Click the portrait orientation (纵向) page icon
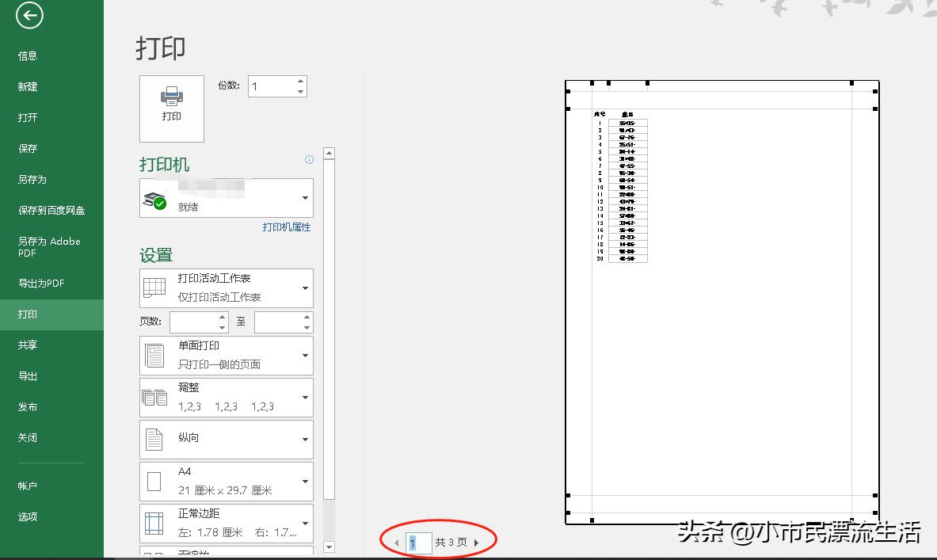This screenshot has height=560, width=937. point(154,438)
